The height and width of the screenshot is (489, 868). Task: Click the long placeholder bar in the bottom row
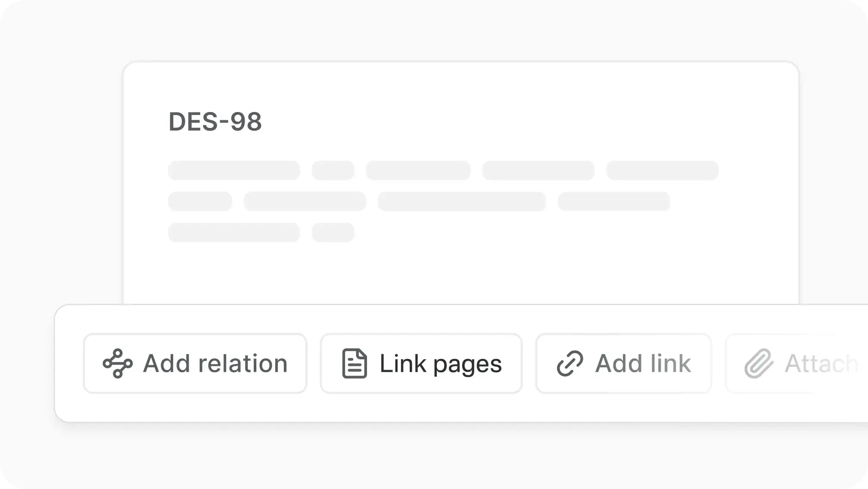[234, 233]
